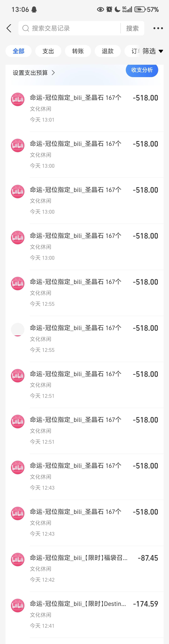The height and width of the screenshot is (644, 169).
Task: Tap the magnifier icon in search box
Action: (26, 28)
